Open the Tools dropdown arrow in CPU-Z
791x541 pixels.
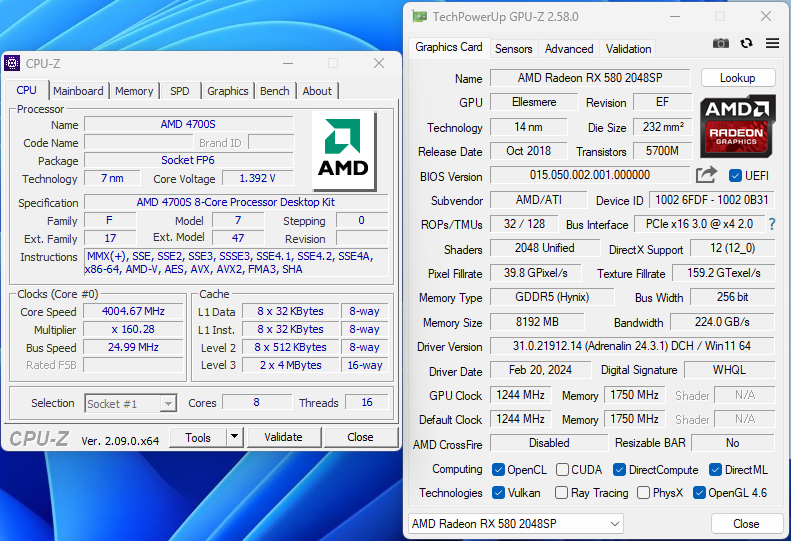[235, 437]
